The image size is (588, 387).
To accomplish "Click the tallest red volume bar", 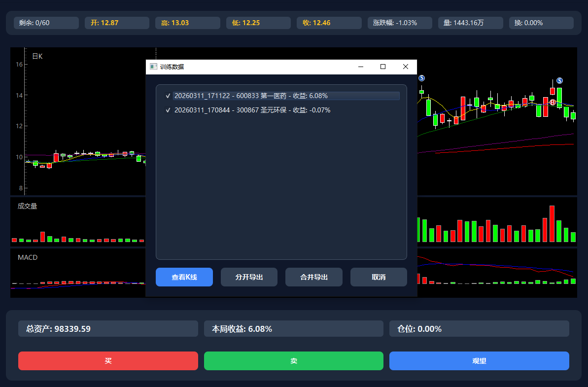I will click(552, 224).
